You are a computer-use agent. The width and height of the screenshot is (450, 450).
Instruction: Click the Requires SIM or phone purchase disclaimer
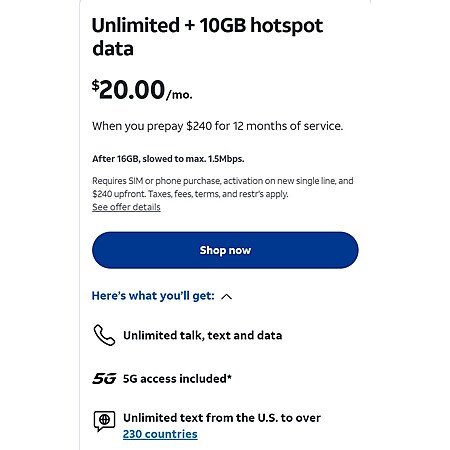click(x=223, y=181)
